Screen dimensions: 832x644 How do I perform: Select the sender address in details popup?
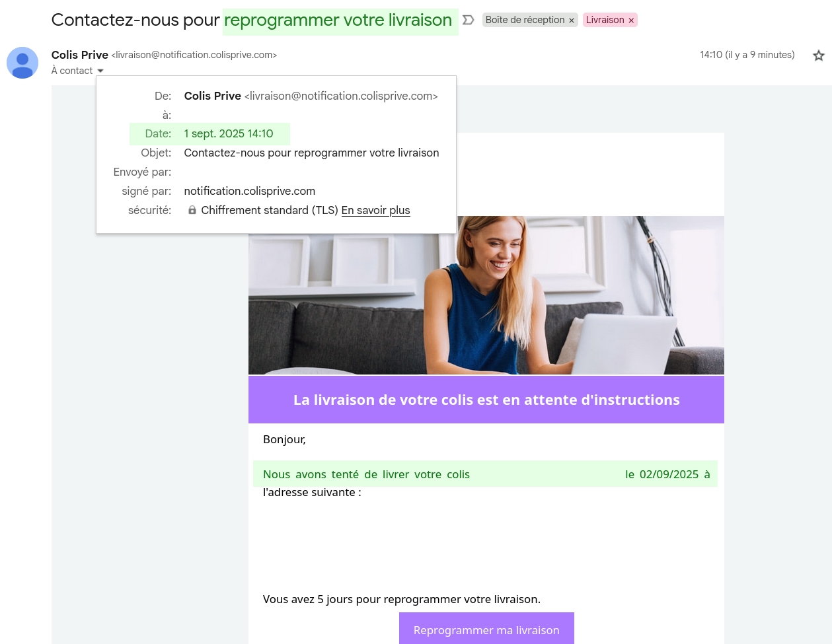click(341, 96)
